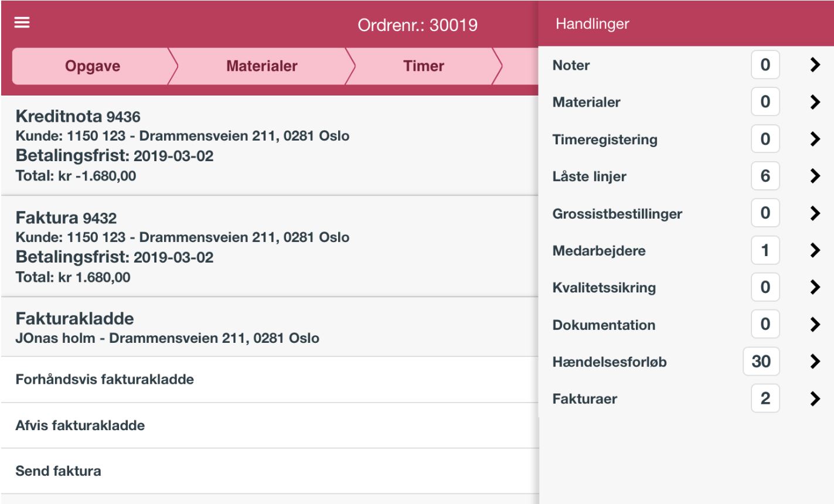
Task: Open Kreditnota 9436 entry
Action: (x=270, y=145)
